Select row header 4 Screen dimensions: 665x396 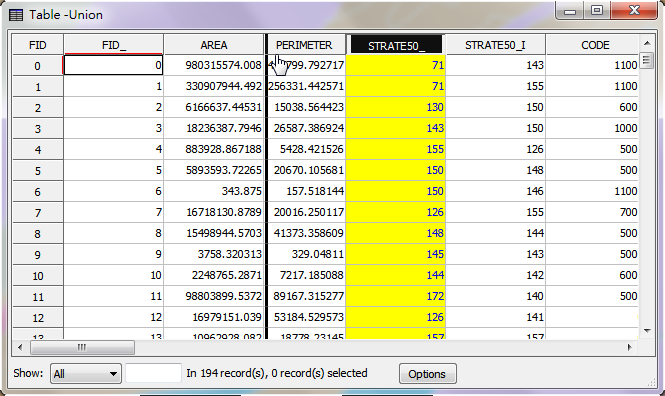click(38, 150)
